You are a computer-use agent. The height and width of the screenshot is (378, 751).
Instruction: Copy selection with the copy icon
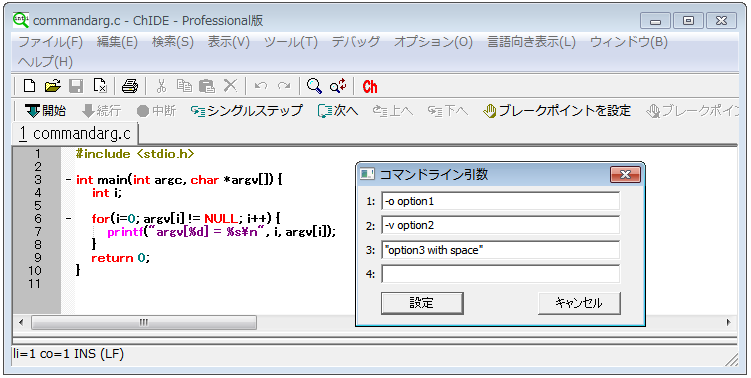coord(184,86)
